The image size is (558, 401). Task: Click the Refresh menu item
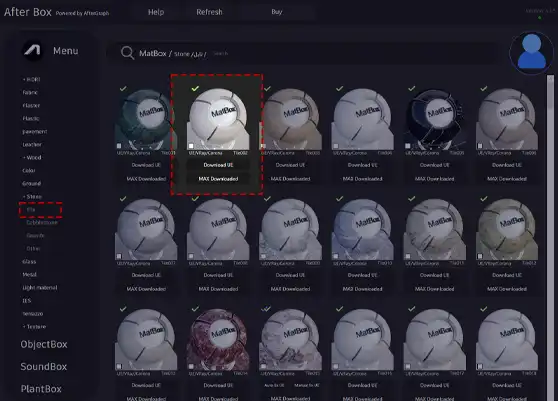209,12
